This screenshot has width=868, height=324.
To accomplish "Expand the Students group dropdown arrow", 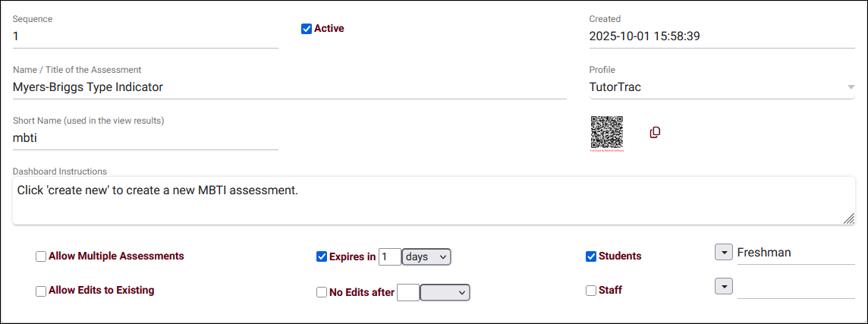I will pos(724,252).
